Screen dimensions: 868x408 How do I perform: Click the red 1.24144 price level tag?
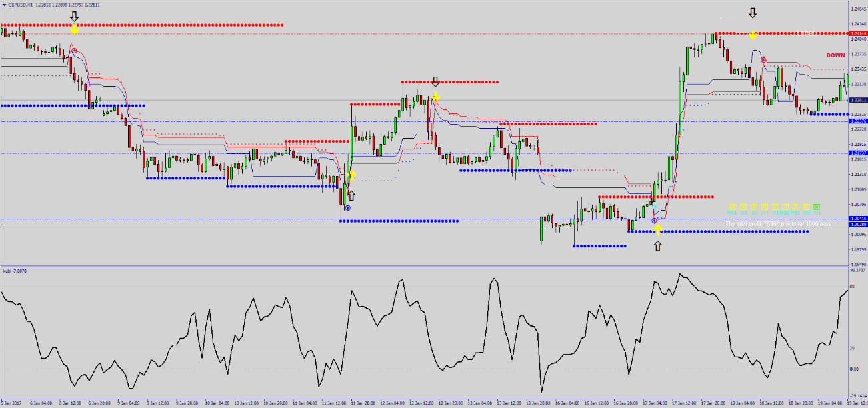(857, 33)
